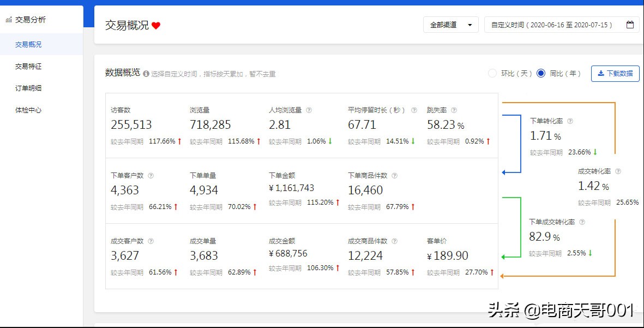Navigate to 体检中心 in the sidebar
Image resolution: width=644 pixels, height=328 pixels.
pos(28,110)
